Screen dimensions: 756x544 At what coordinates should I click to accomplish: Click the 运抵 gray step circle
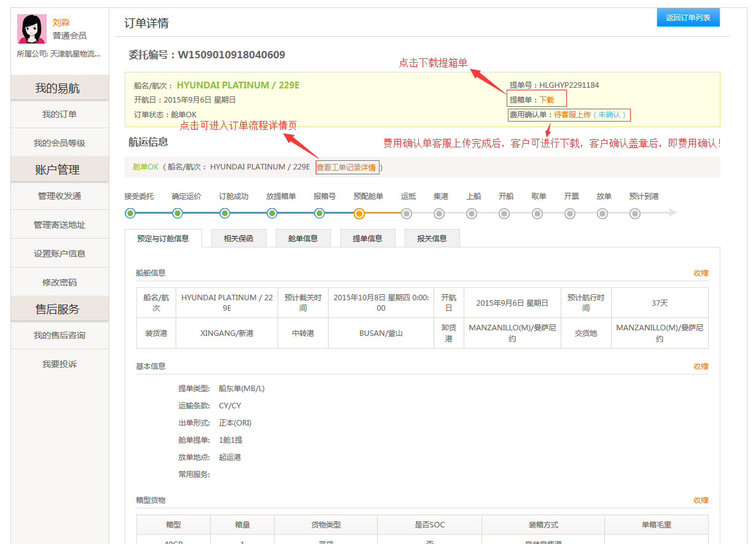click(407, 213)
